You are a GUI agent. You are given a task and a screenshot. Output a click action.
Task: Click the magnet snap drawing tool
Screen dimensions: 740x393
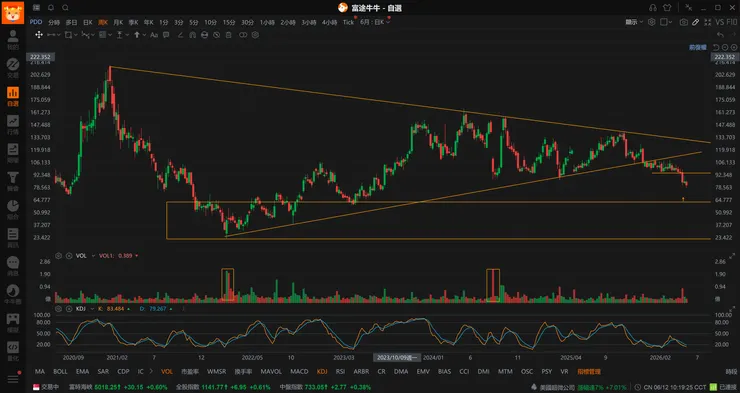pyautogui.click(x=192, y=35)
